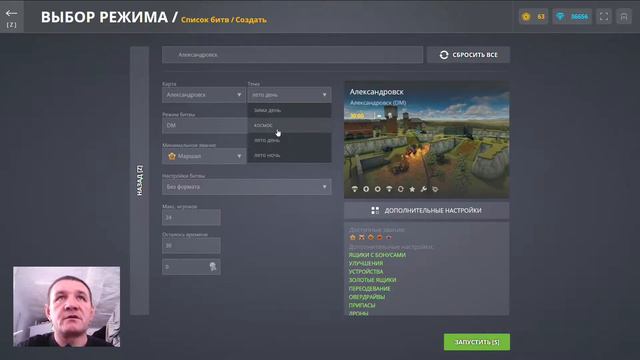
Task: Click the first rank badge under available ranks
Action: [x=353, y=237]
